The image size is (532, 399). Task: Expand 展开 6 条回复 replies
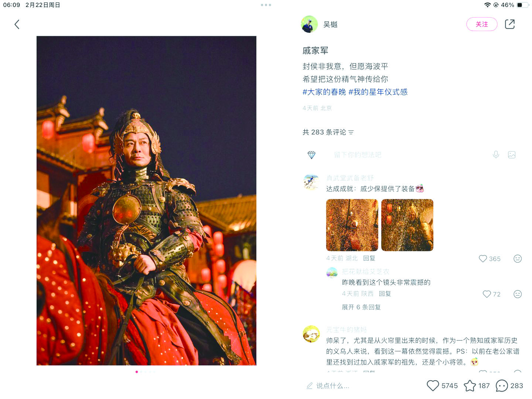tap(361, 307)
